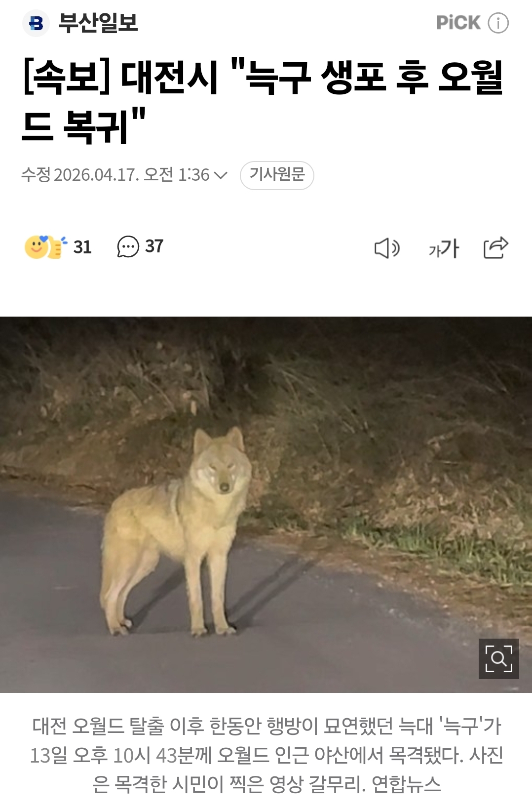
Task: Enlarge the image with the magnifier icon
Action: (498, 658)
